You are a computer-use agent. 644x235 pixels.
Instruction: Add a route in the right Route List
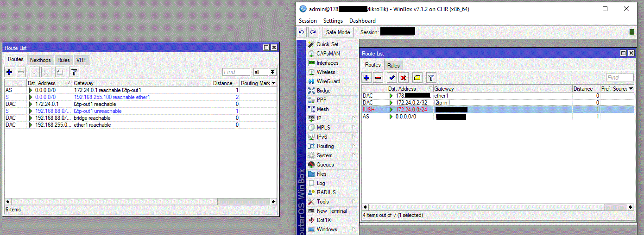tap(366, 78)
